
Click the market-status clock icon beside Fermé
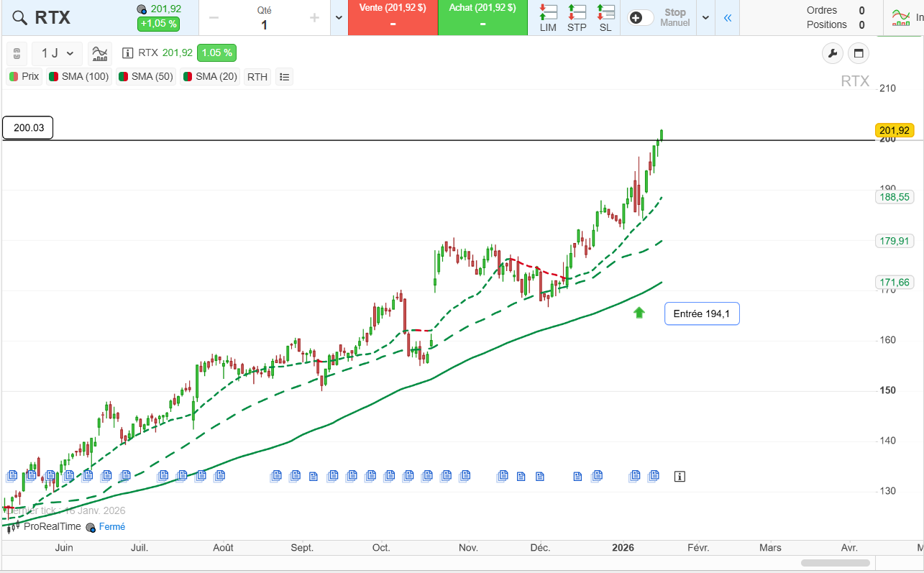[x=91, y=528]
